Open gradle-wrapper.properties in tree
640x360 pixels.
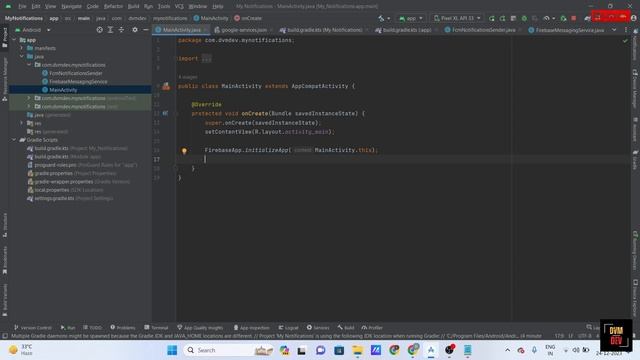64,182
